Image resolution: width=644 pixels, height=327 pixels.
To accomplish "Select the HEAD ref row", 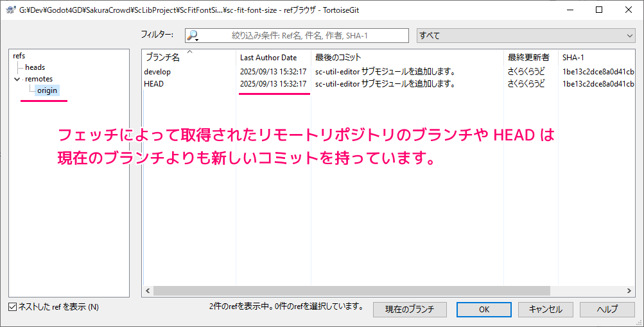I will click(153, 83).
